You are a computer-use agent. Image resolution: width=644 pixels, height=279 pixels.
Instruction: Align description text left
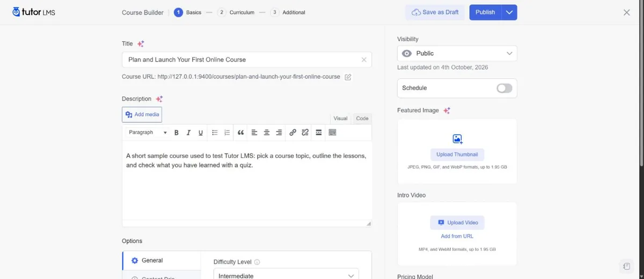tap(254, 133)
